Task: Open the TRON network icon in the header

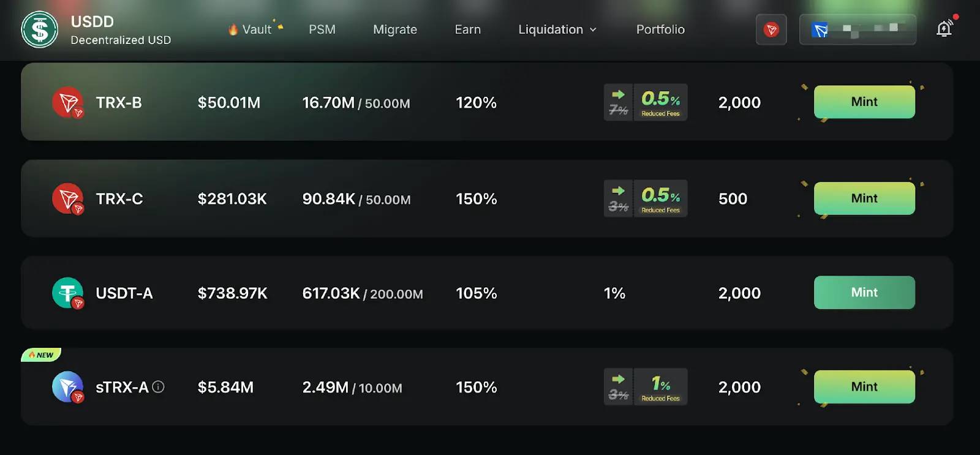Action: (x=771, y=29)
